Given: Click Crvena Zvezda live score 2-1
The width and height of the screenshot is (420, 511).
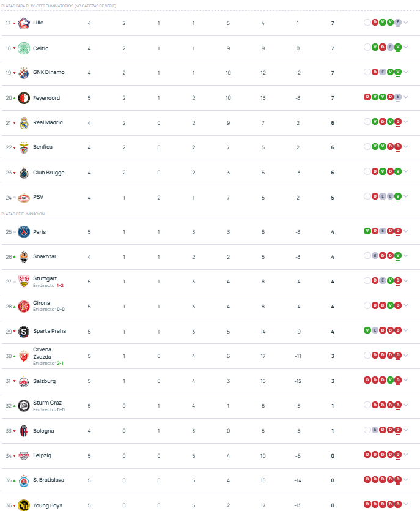Looking at the screenshot, I should pyautogui.click(x=61, y=363).
